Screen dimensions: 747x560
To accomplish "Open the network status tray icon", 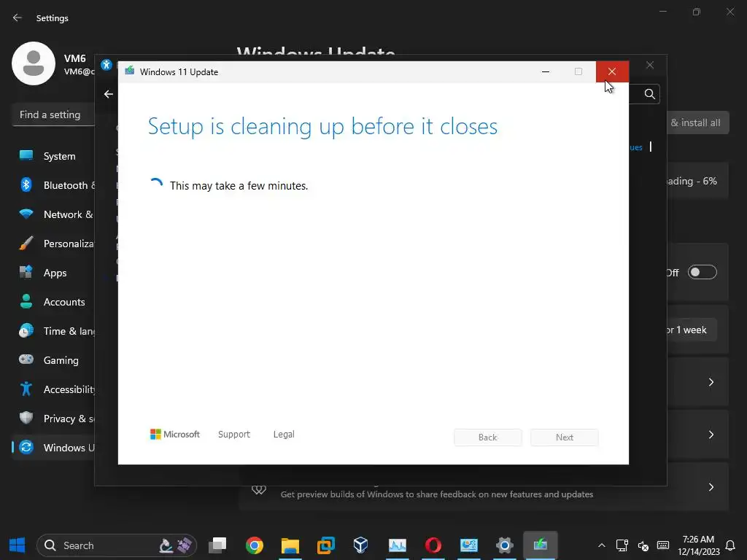I will [x=622, y=545].
